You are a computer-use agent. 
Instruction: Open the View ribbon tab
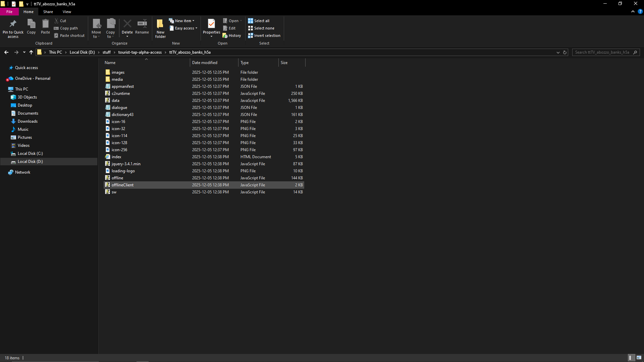(67, 12)
